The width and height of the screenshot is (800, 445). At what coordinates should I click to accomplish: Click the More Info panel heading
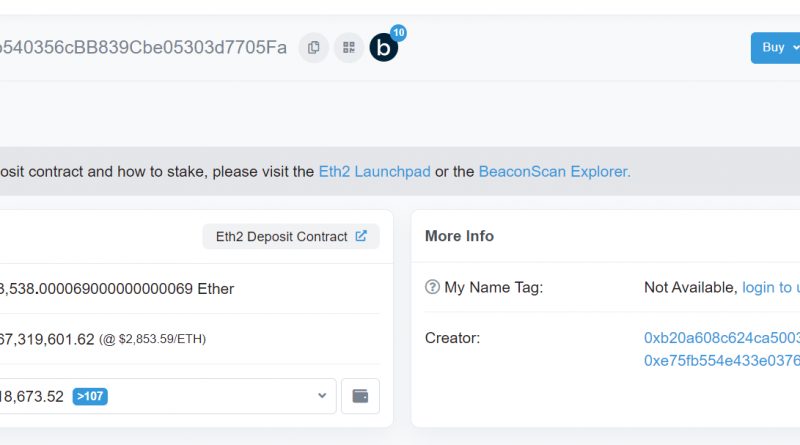459,236
